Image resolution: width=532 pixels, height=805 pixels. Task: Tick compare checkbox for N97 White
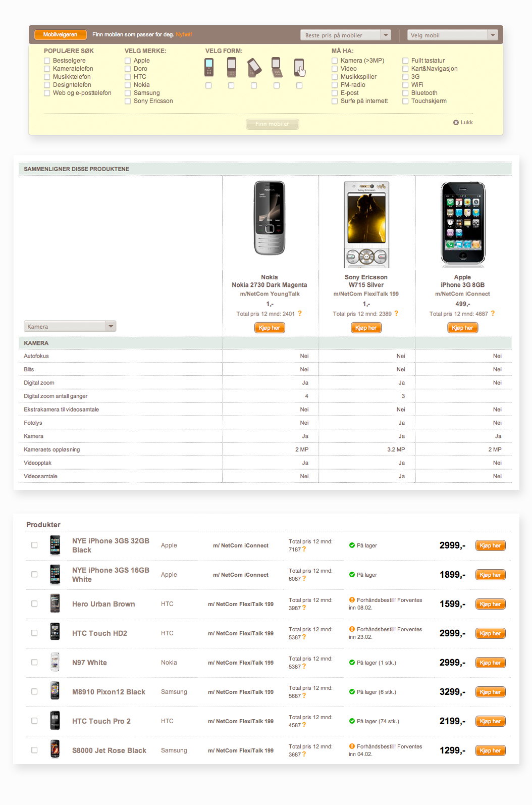tap(34, 662)
